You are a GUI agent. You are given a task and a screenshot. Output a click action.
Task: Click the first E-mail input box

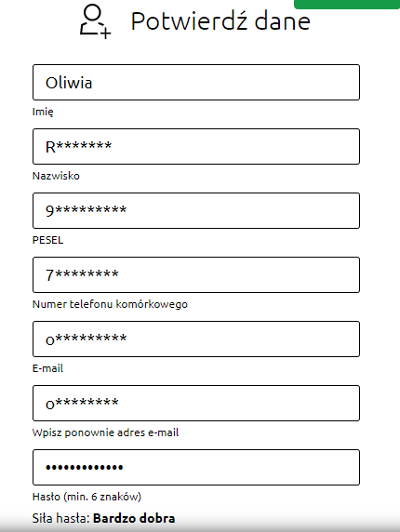pos(196,339)
